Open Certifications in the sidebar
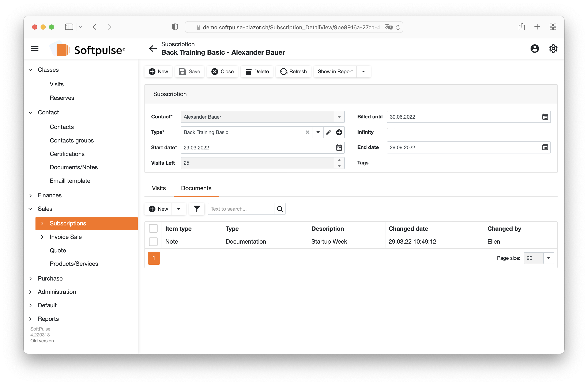 tap(67, 154)
